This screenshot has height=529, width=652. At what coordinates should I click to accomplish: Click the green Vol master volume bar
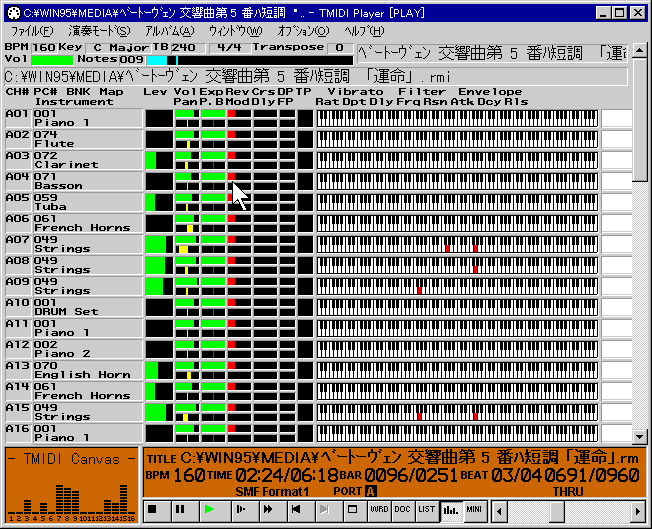[52, 60]
